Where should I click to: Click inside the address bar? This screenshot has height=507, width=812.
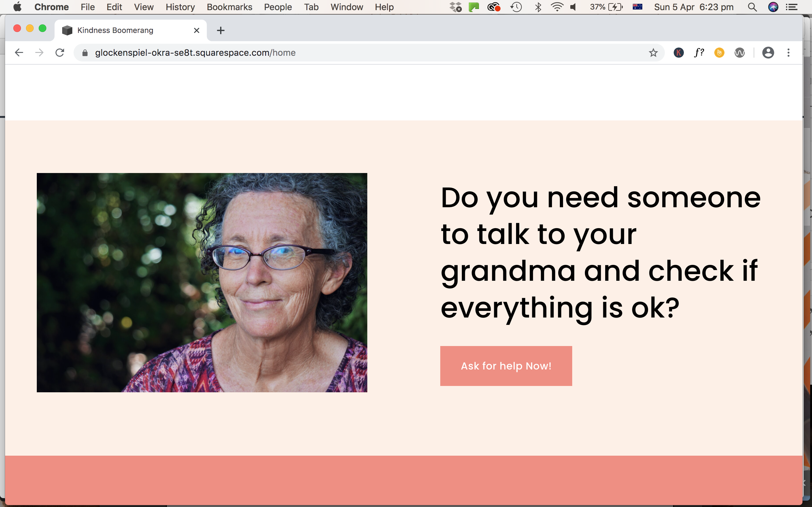[235, 52]
